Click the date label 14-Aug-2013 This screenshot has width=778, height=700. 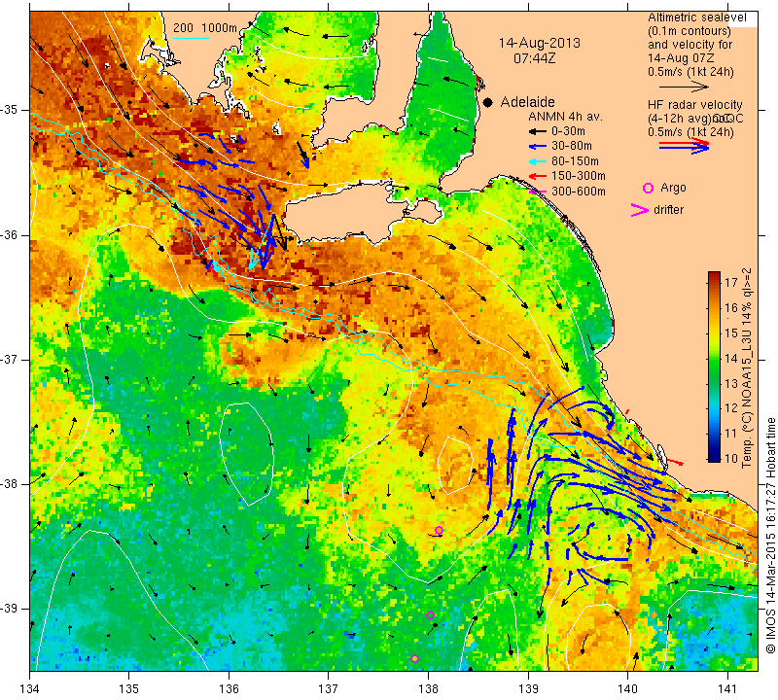pyautogui.click(x=540, y=43)
